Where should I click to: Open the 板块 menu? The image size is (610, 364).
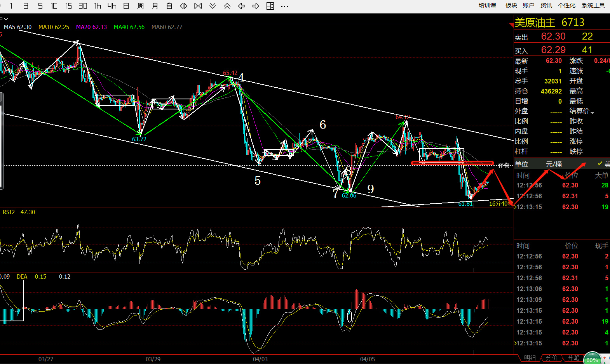click(x=511, y=5)
